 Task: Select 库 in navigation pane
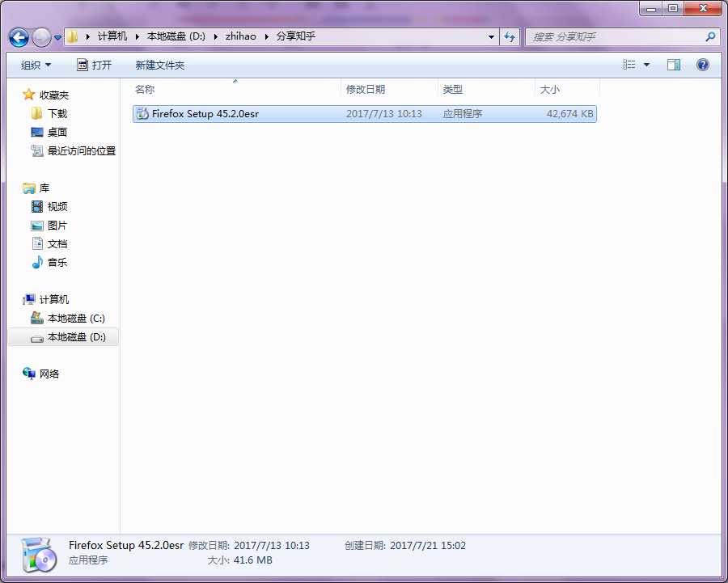[x=44, y=188]
